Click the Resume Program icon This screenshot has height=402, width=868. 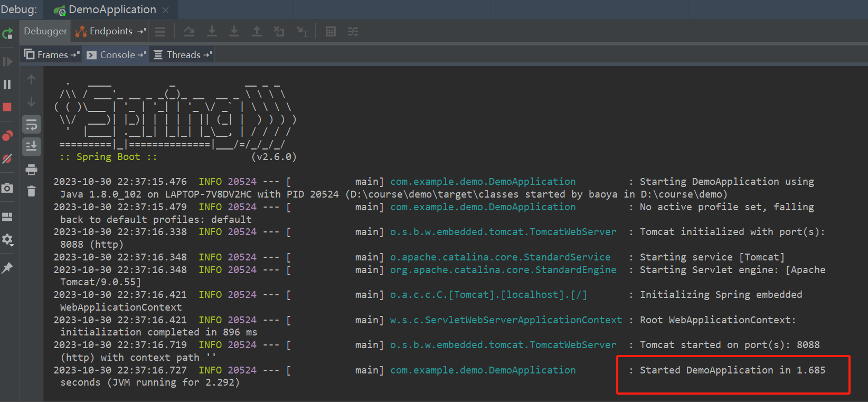click(7, 62)
